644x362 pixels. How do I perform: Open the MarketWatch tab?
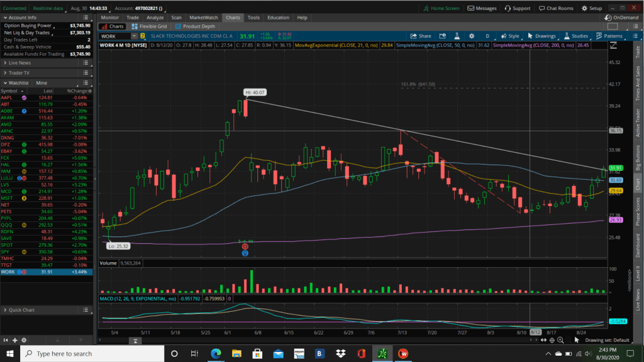pos(203,18)
